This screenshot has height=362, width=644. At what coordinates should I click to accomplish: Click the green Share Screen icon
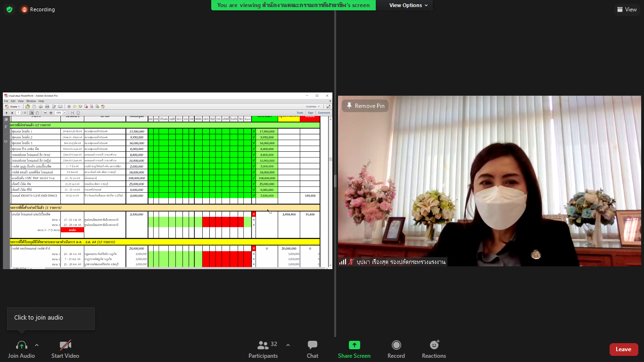coord(354,346)
